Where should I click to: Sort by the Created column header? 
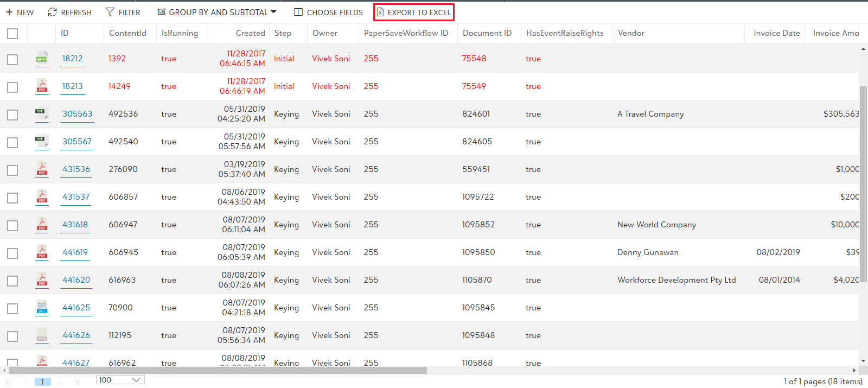pos(250,33)
